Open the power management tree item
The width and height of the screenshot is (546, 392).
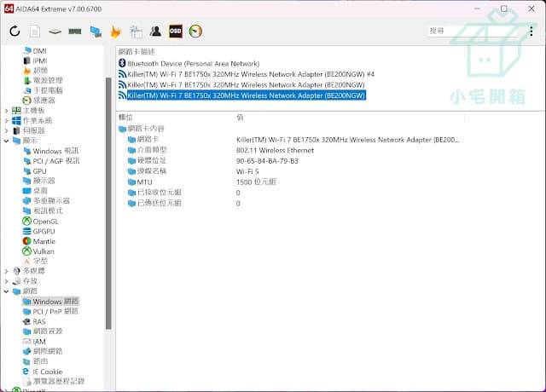tap(44, 81)
